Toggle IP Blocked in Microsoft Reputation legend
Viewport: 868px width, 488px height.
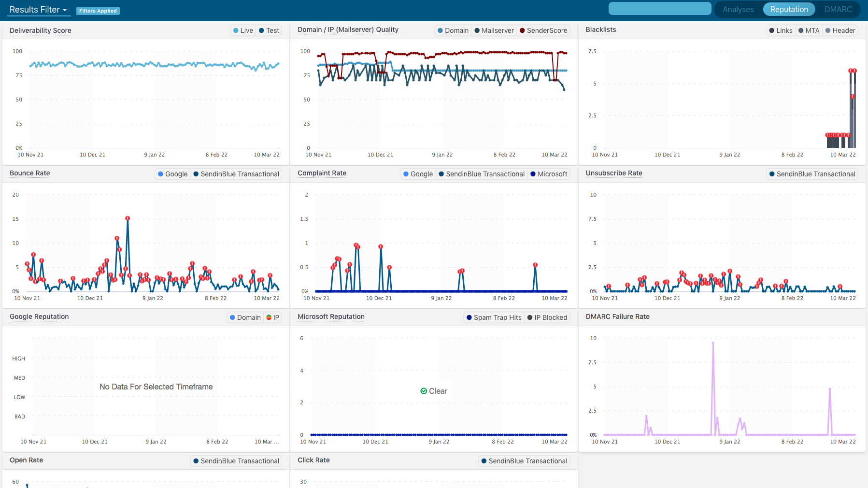(547, 317)
